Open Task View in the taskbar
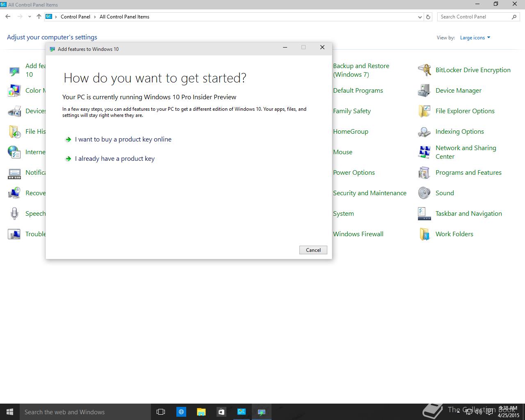This screenshot has width=525, height=420. pos(161,412)
